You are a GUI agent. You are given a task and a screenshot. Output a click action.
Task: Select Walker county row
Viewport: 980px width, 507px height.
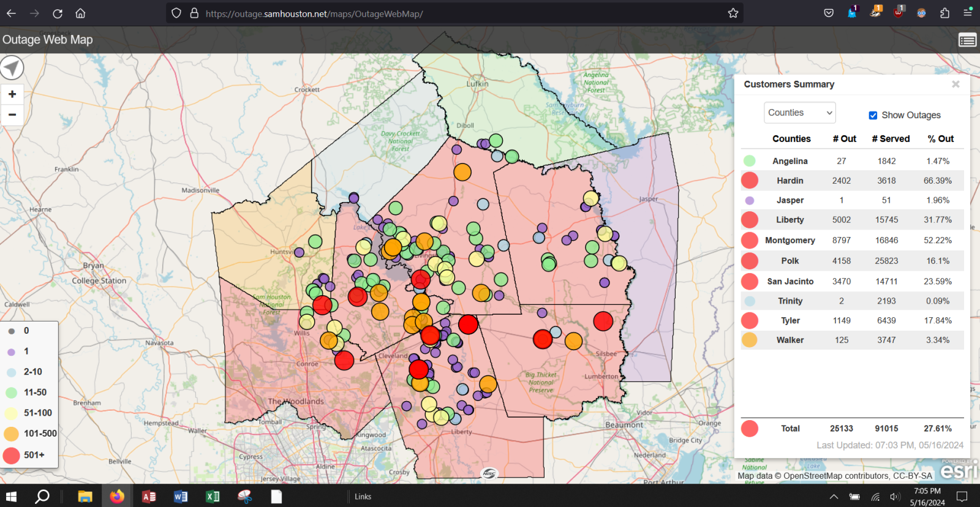tap(852, 340)
